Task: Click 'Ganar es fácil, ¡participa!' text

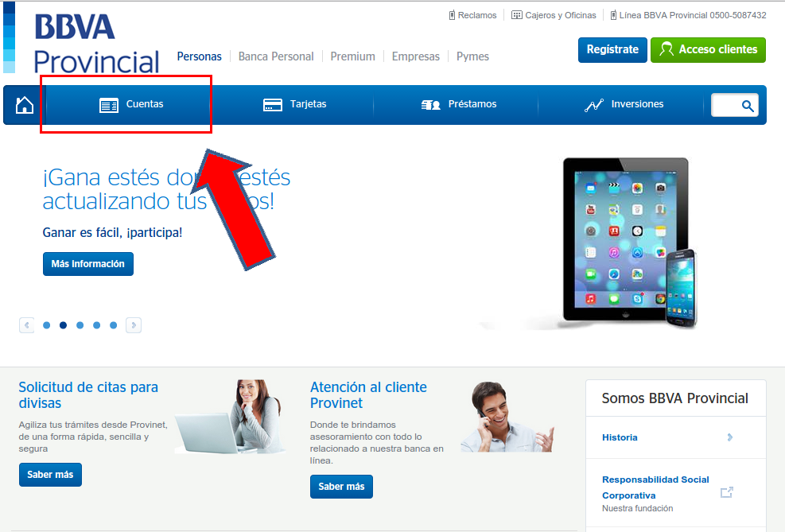Action: (112, 233)
